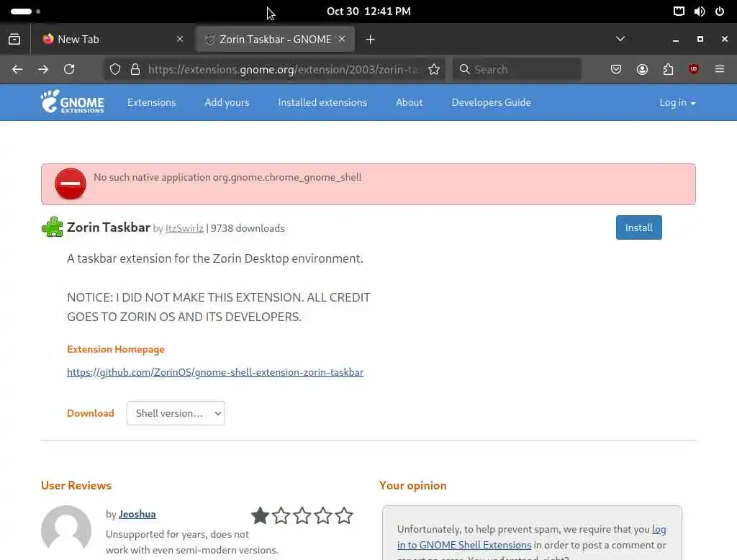Screen dimensions: 737x560
Task: Click the blue Install button
Action: (639, 227)
